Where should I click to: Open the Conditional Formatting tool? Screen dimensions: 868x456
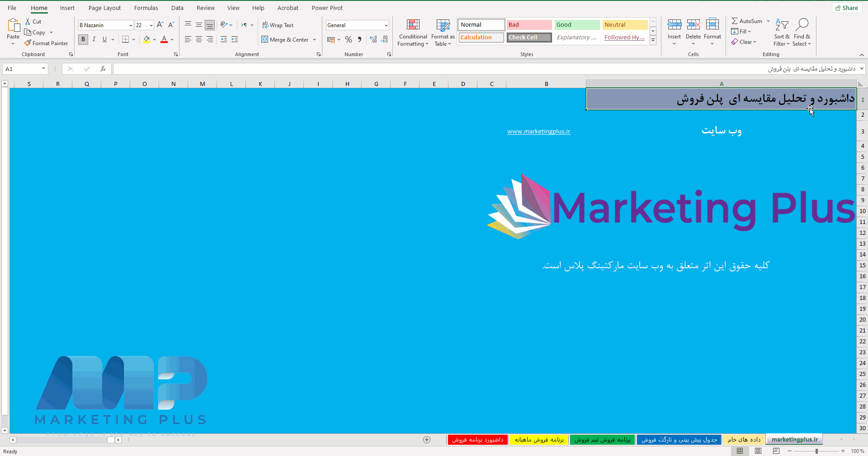pos(412,32)
